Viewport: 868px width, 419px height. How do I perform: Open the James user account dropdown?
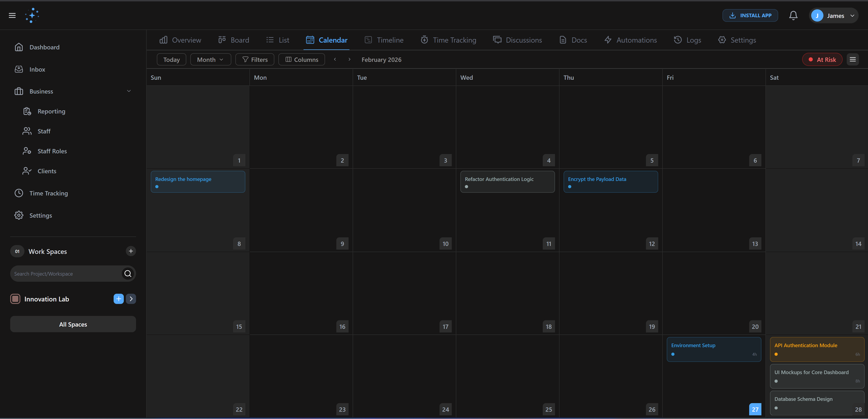pyautogui.click(x=834, y=16)
